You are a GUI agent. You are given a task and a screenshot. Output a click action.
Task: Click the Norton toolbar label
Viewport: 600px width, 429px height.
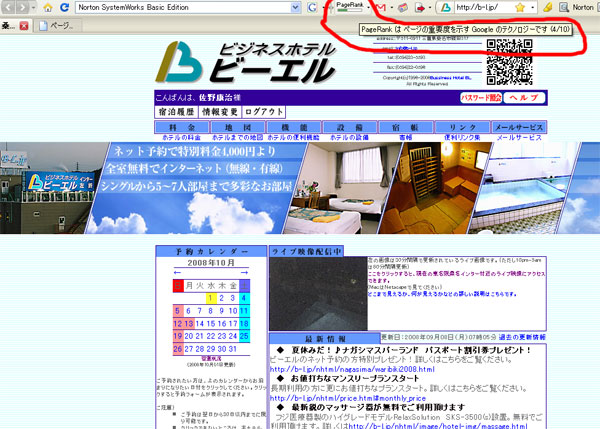click(x=582, y=7)
